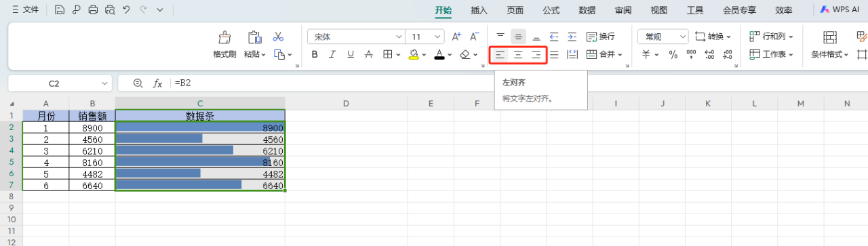This screenshot has height=246, width=868.
Task: Click the Decrease decimal places icon
Action: click(x=727, y=55)
